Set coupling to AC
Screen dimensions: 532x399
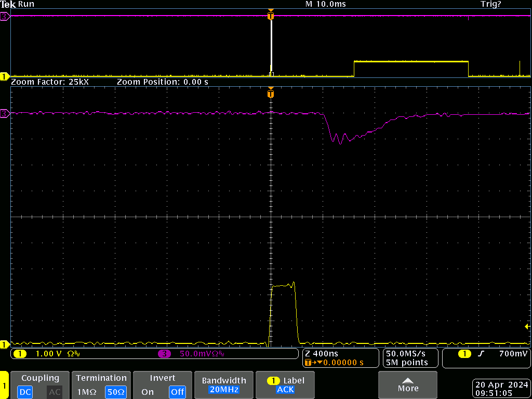(55, 392)
